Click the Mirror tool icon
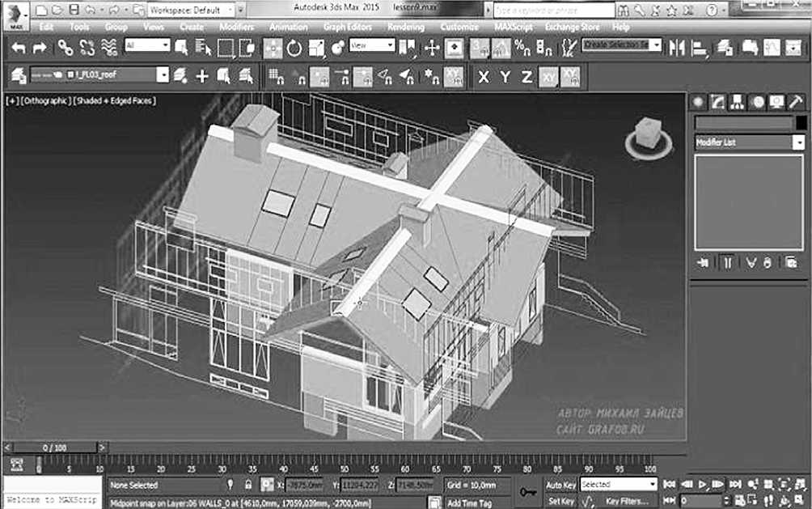The height and width of the screenshot is (509, 812). pos(677,49)
